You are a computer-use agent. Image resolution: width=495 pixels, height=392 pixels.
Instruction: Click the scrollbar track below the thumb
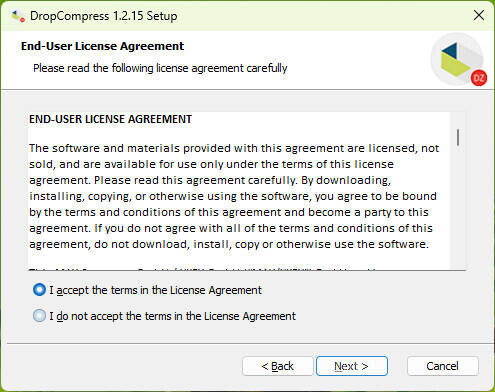[458, 207]
